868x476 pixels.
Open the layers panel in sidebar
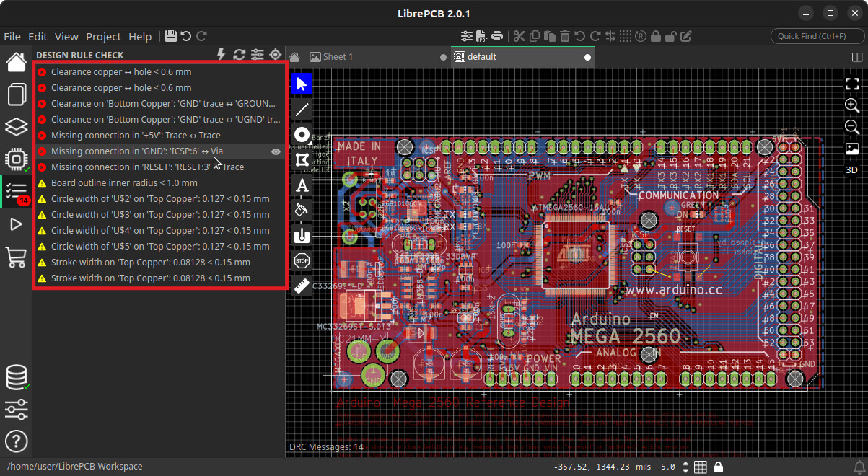point(16,127)
